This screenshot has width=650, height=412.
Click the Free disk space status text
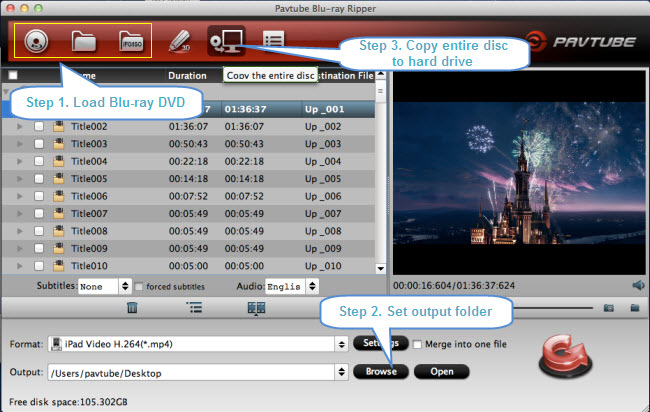tap(68, 402)
